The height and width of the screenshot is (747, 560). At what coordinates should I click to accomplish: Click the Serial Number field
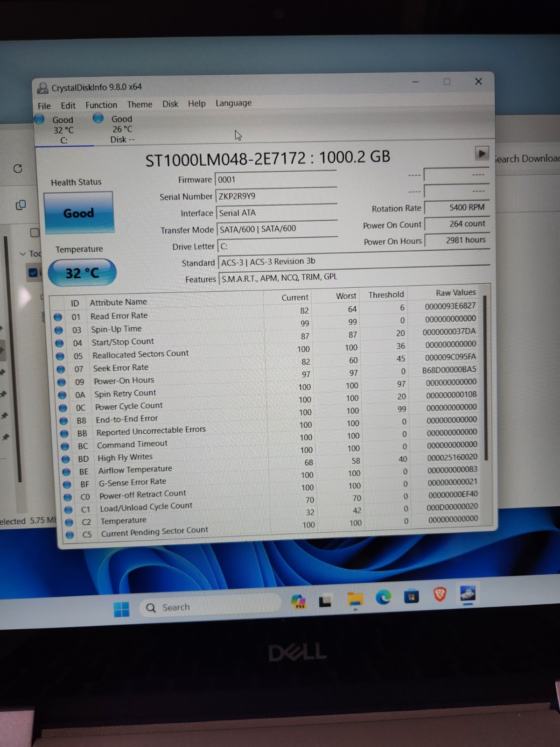(276, 196)
